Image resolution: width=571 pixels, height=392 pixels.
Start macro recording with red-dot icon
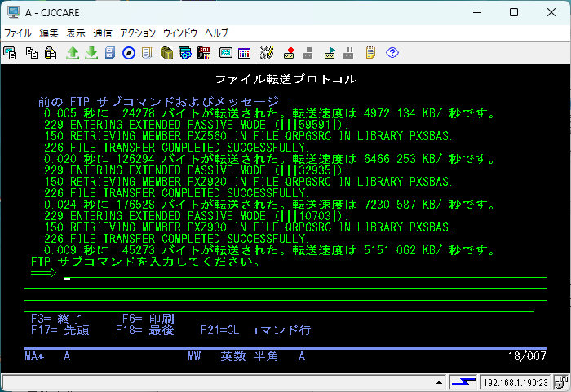coord(289,53)
